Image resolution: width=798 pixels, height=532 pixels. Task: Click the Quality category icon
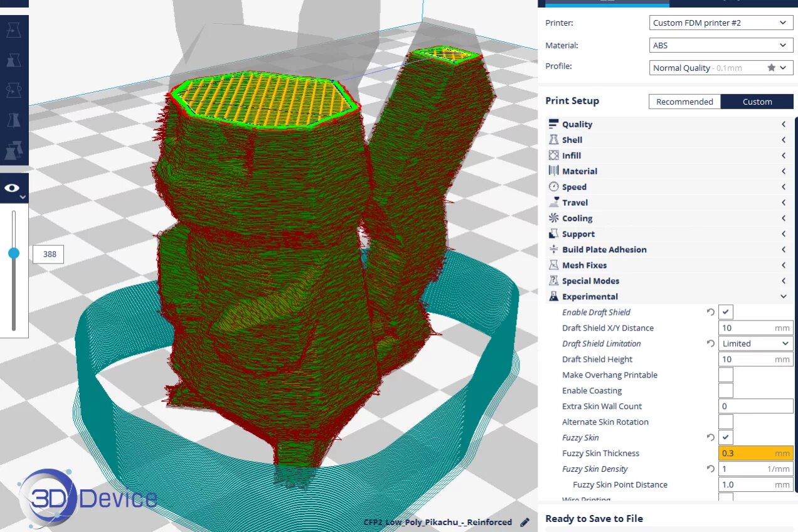coord(553,124)
